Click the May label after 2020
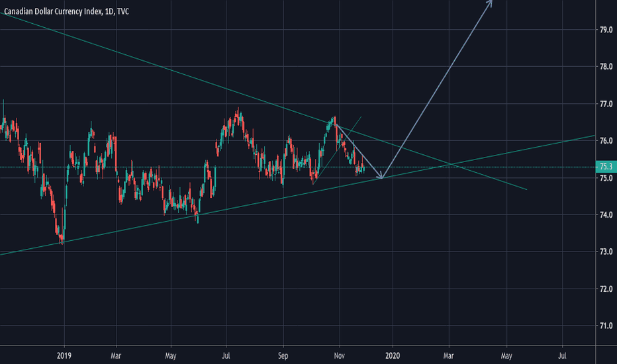 (x=506, y=356)
